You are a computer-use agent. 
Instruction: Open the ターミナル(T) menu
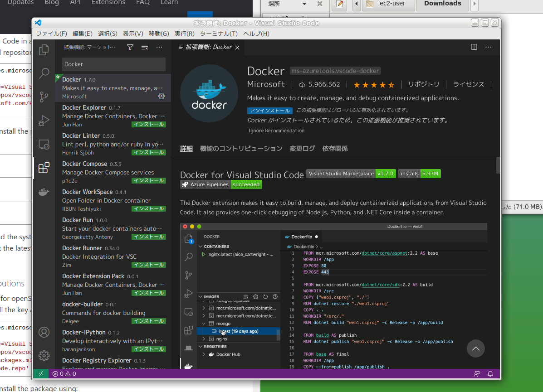point(219,34)
